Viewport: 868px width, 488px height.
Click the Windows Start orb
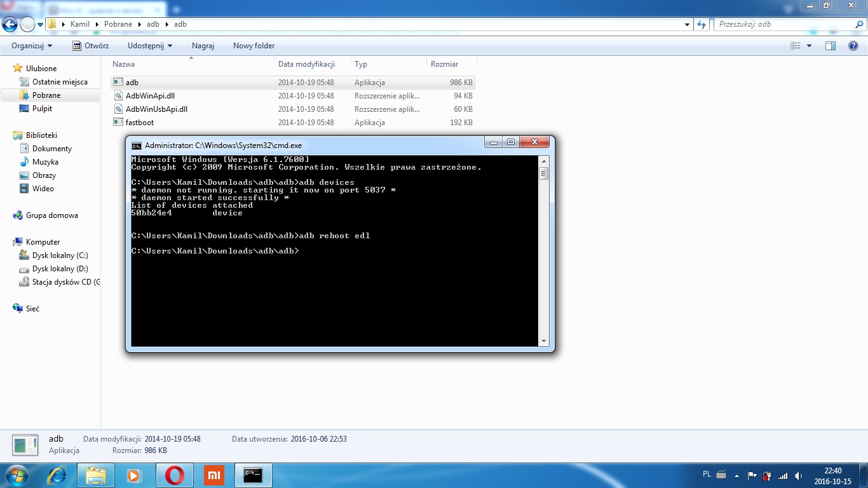16,475
